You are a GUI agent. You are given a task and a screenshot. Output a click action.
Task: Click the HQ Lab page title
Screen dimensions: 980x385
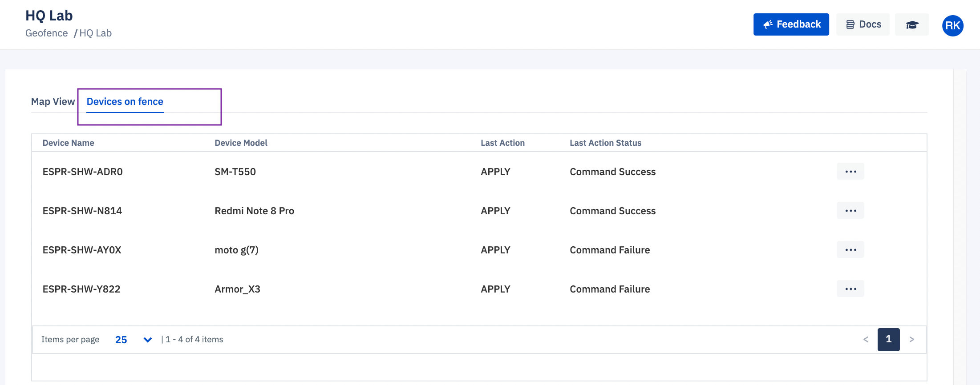49,16
